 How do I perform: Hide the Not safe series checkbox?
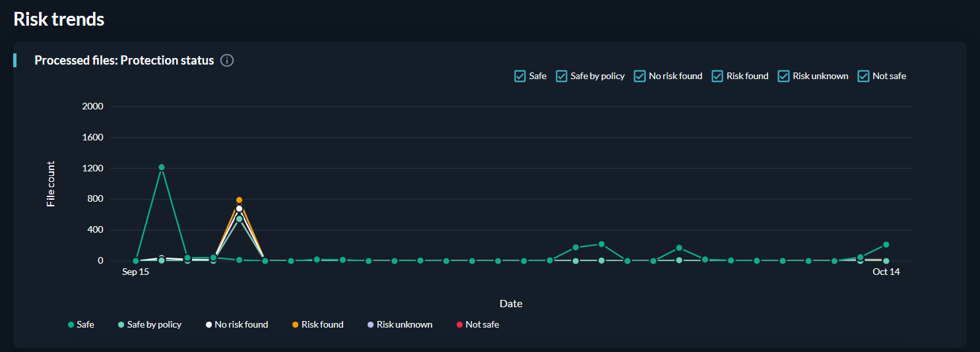(x=863, y=76)
